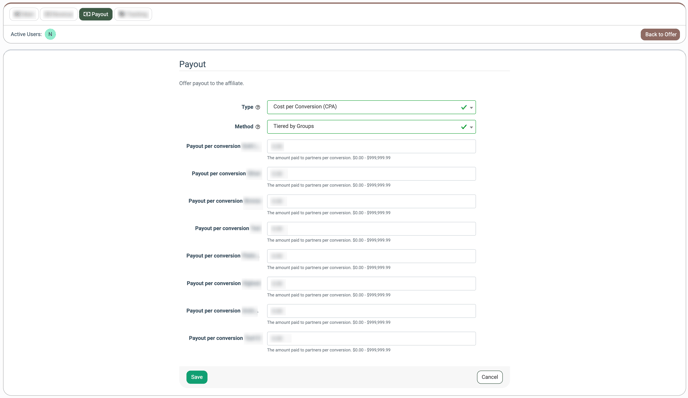Click the Payout section heading
This screenshot has width=688, height=398.
192,64
